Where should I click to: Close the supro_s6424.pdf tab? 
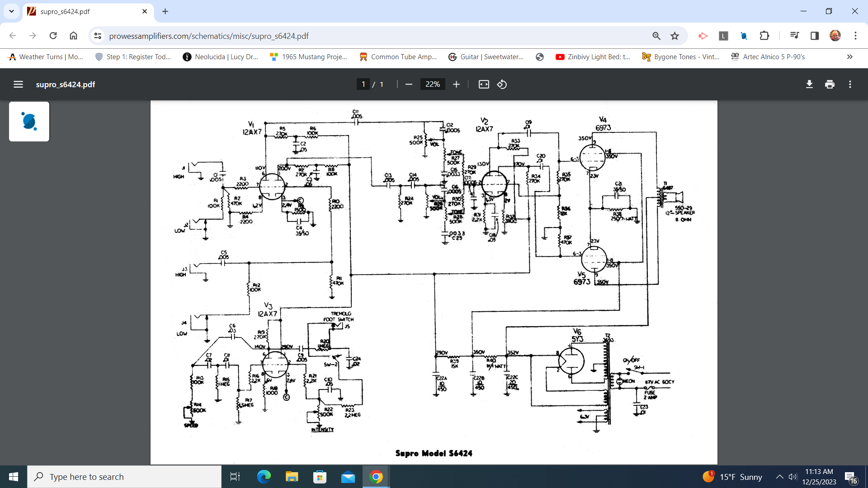point(145,11)
